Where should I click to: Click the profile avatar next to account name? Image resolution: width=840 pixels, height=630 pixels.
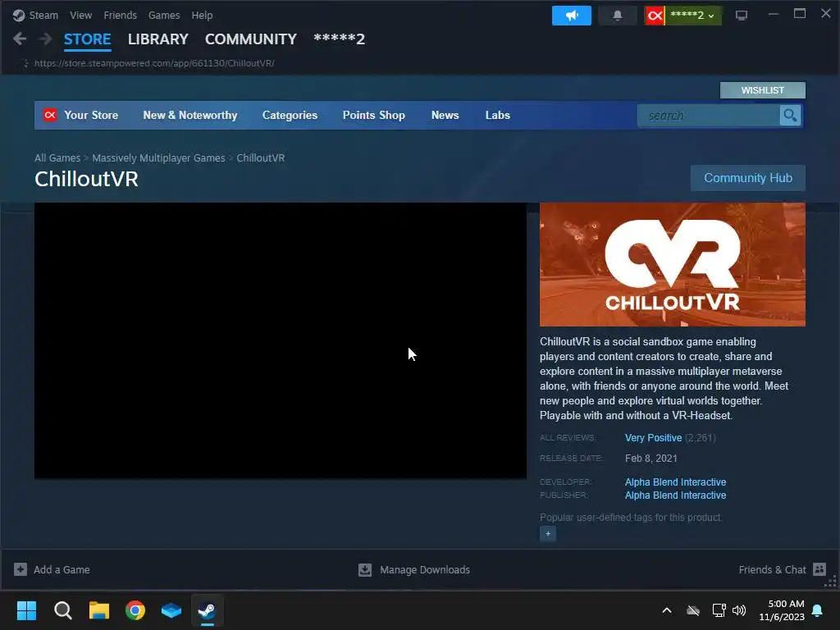(654, 16)
